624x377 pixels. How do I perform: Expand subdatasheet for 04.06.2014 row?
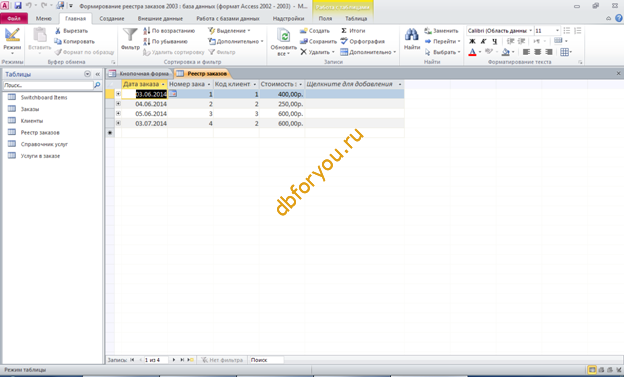(x=118, y=104)
